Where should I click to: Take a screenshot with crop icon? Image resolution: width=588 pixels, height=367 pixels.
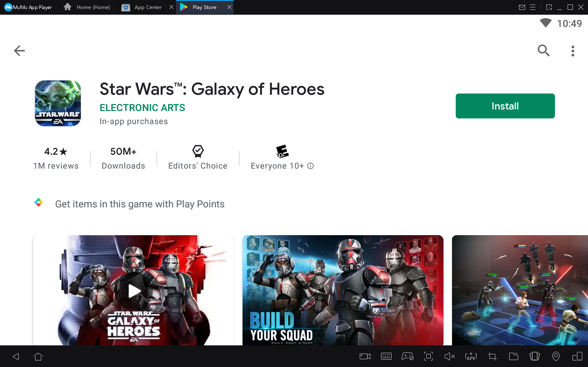tap(492, 357)
